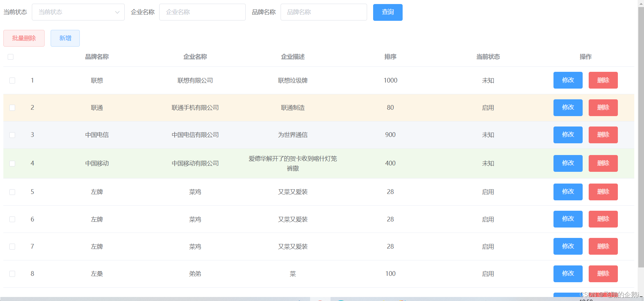Check the checkbox for row 5
The width and height of the screenshot is (644, 301).
12,192
